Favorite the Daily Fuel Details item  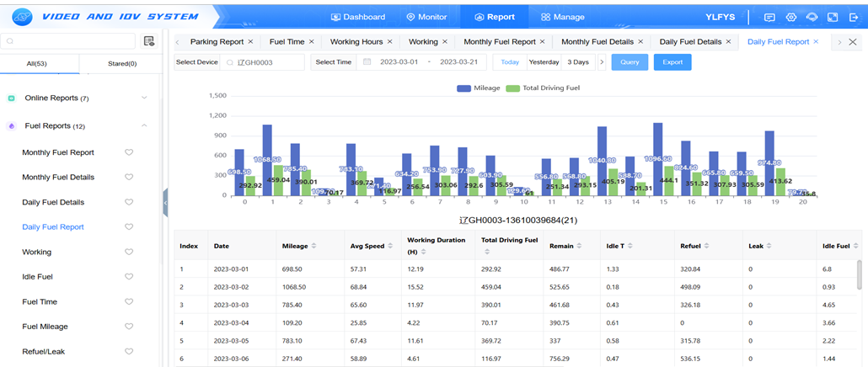129,202
